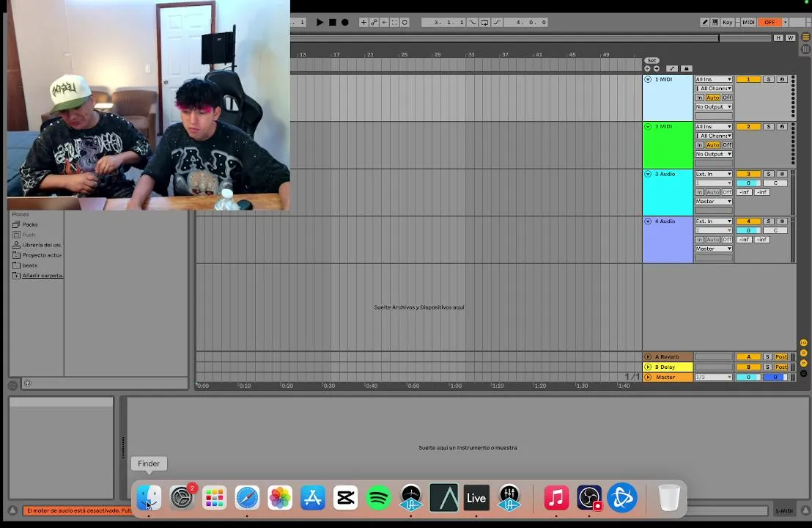This screenshot has height=528, width=812.
Task: Open Master output dropdown on 4 Audio
Action: click(713, 249)
